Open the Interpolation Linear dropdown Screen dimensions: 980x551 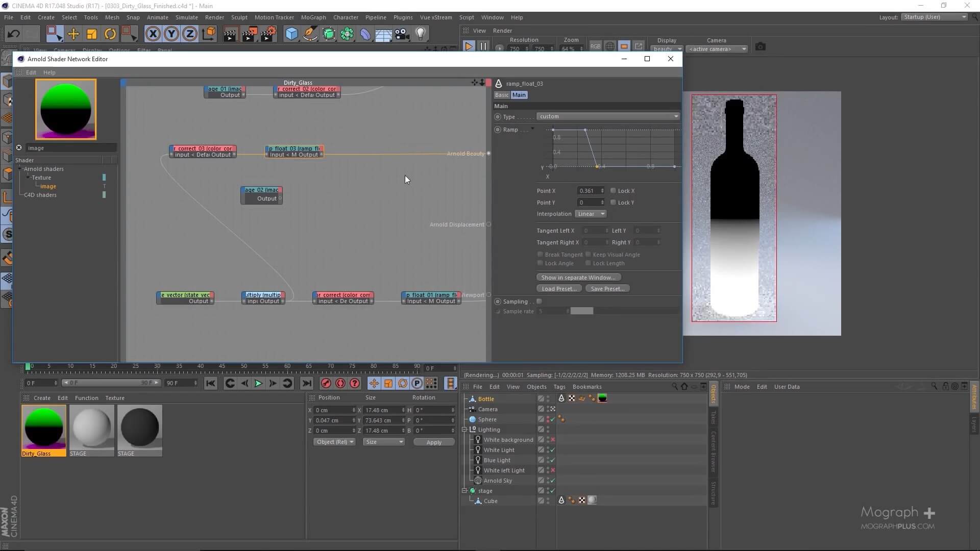point(591,214)
